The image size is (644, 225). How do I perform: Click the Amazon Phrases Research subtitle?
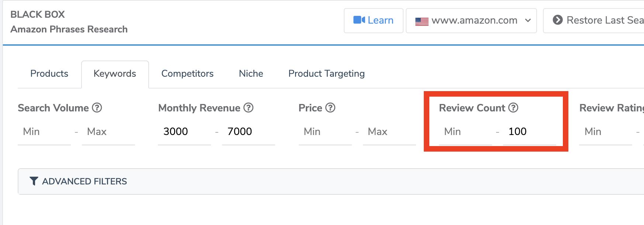tap(69, 29)
